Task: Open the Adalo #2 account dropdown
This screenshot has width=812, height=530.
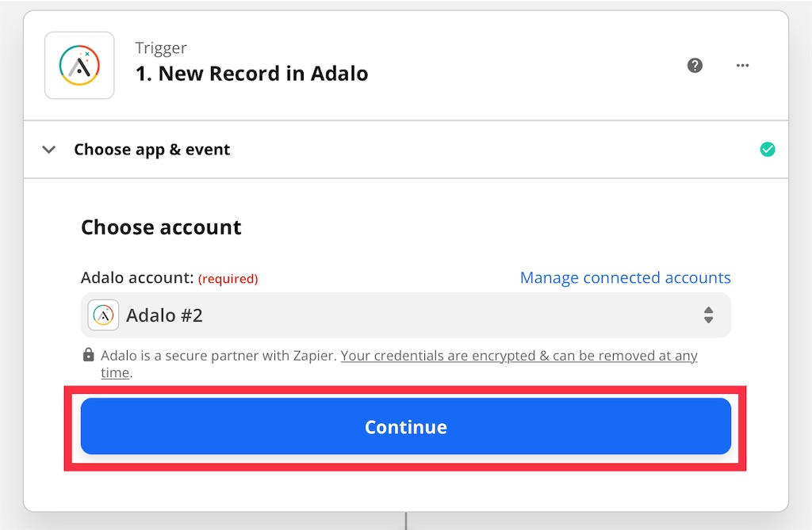Action: click(x=405, y=315)
